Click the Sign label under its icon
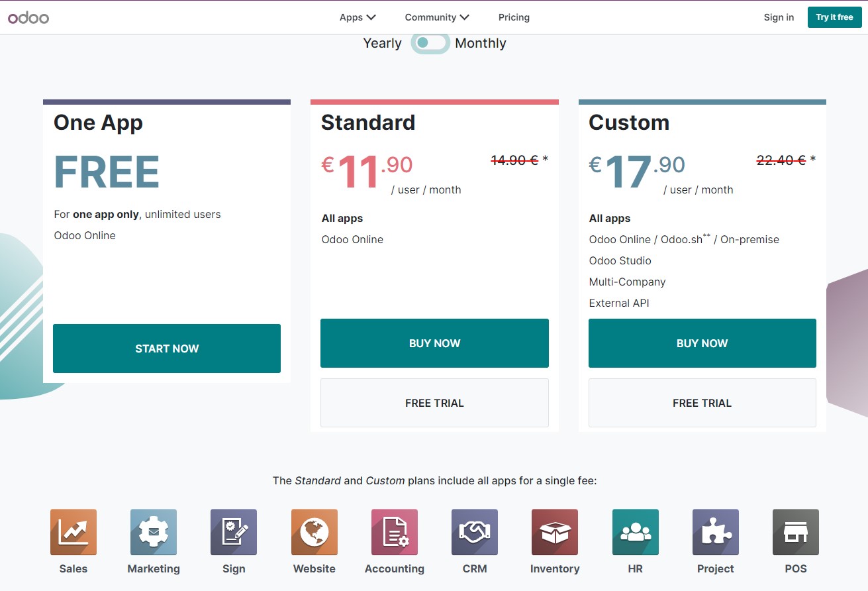This screenshot has height=591, width=868. pyautogui.click(x=234, y=568)
